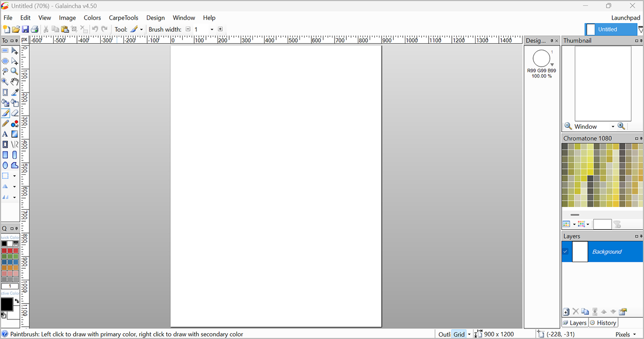644x339 pixels.
Task: Select the Text tool
Action: [x=5, y=134]
